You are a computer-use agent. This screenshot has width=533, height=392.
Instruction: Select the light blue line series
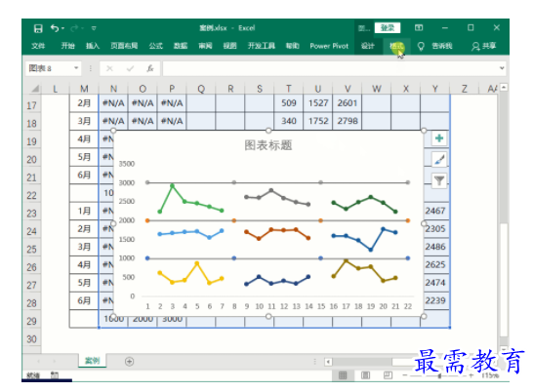pos(190,234)
